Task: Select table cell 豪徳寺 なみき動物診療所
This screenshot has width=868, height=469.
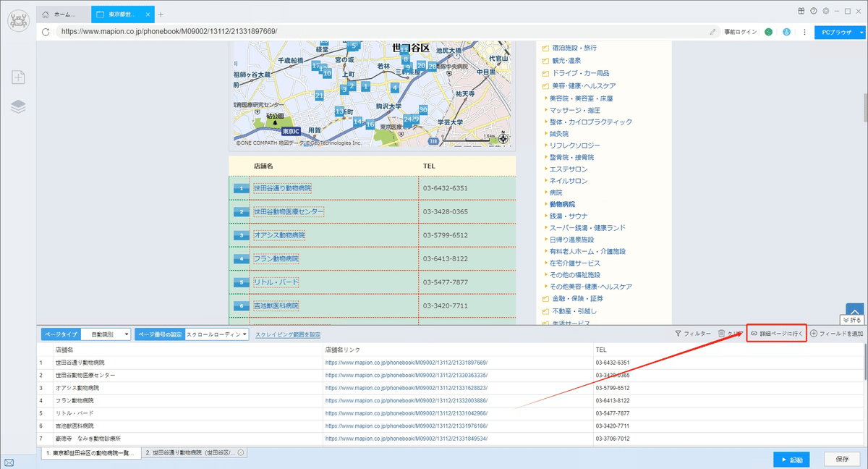Action: [x=188, y=439]
